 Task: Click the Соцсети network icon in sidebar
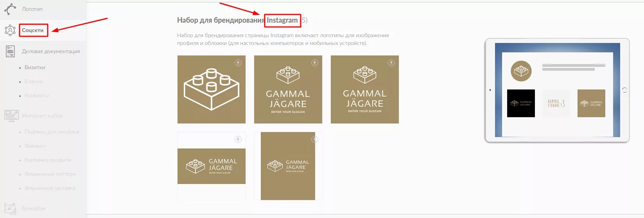[10, 30]
